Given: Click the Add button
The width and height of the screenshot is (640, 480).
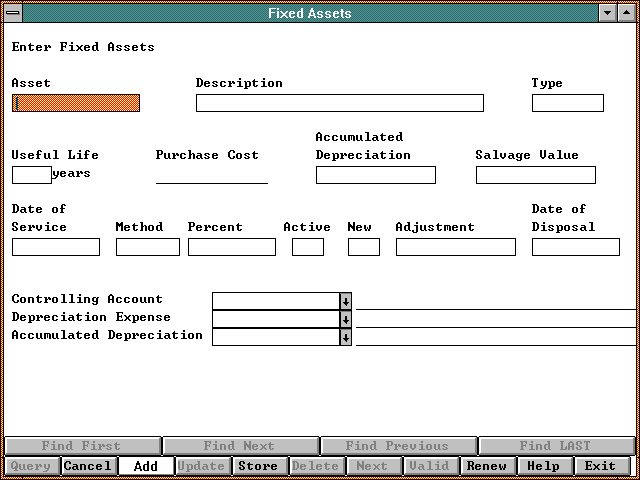Looking at the screenshot, I should (145, 466).
